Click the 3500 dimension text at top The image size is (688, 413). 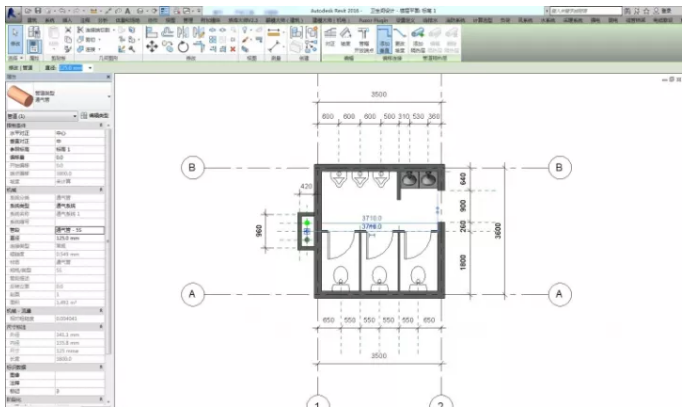tap(379, 94)
